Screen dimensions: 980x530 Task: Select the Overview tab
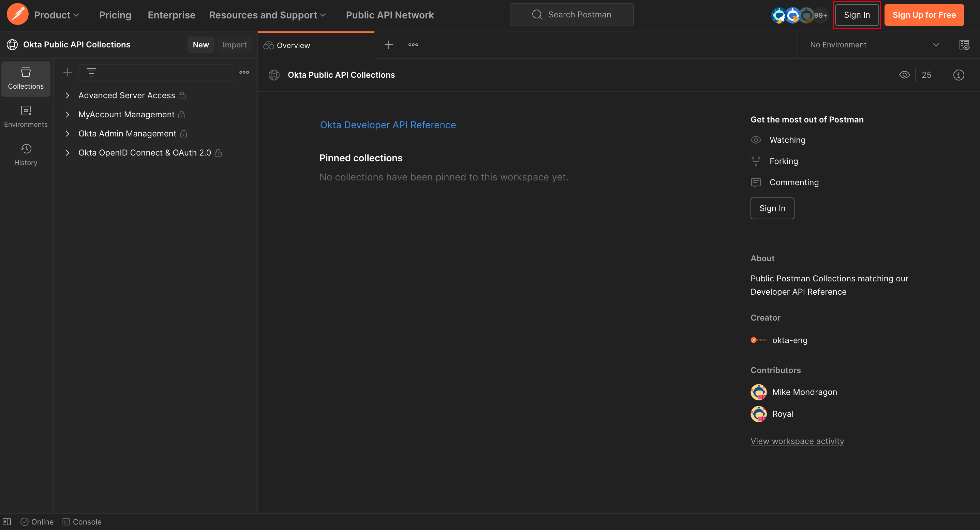coord(316,45)
